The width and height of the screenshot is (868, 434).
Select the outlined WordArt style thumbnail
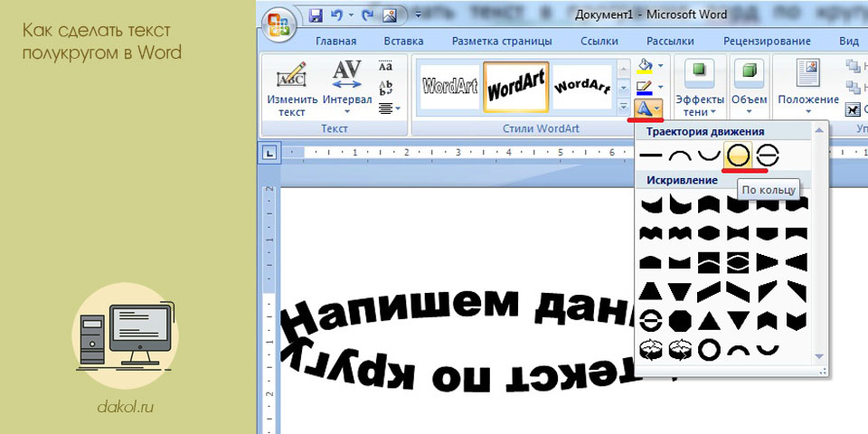pos(450,87)
